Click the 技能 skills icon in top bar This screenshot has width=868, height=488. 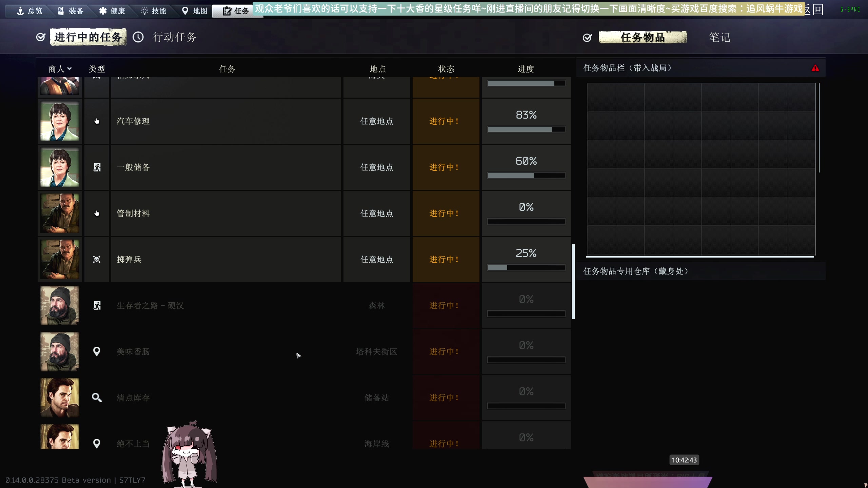point(145,11)
